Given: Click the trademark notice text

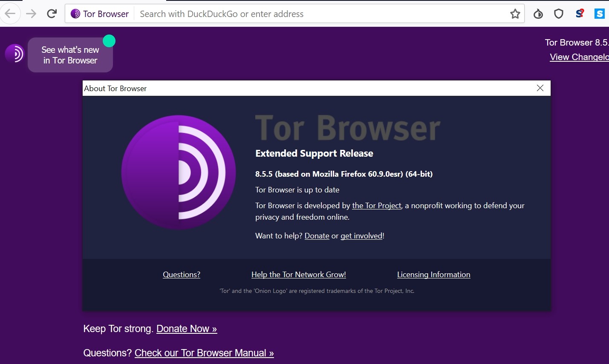Looking at the screenshot, I should (317, 291).
